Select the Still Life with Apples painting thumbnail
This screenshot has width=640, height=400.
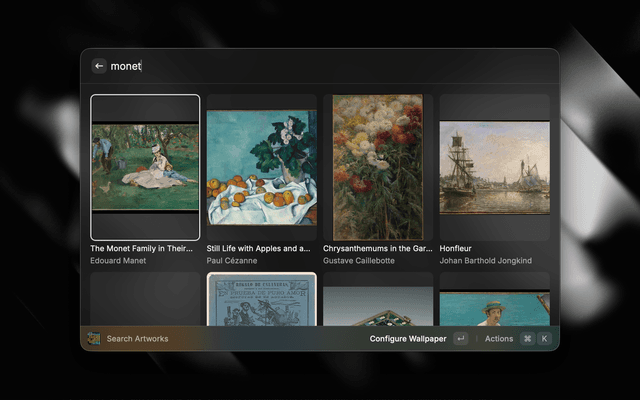point(261,167)
